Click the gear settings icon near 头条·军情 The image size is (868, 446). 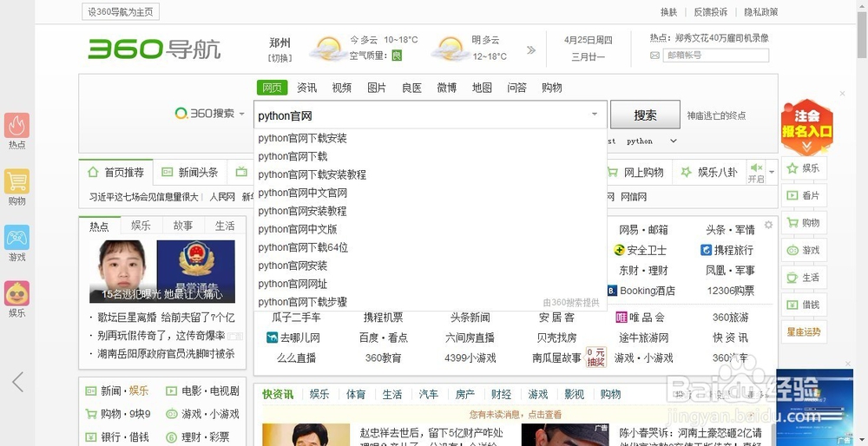click(768, 225)
